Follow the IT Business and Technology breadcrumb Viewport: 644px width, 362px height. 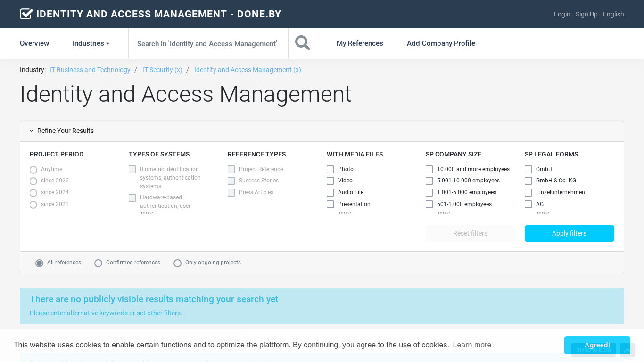click(x=90, y=70)
